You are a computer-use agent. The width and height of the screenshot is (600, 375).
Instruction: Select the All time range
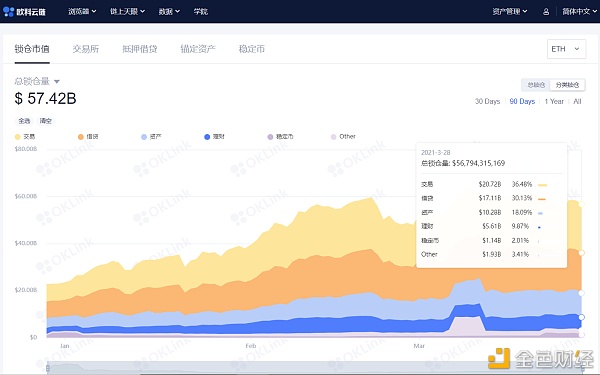tap(577, 101)
